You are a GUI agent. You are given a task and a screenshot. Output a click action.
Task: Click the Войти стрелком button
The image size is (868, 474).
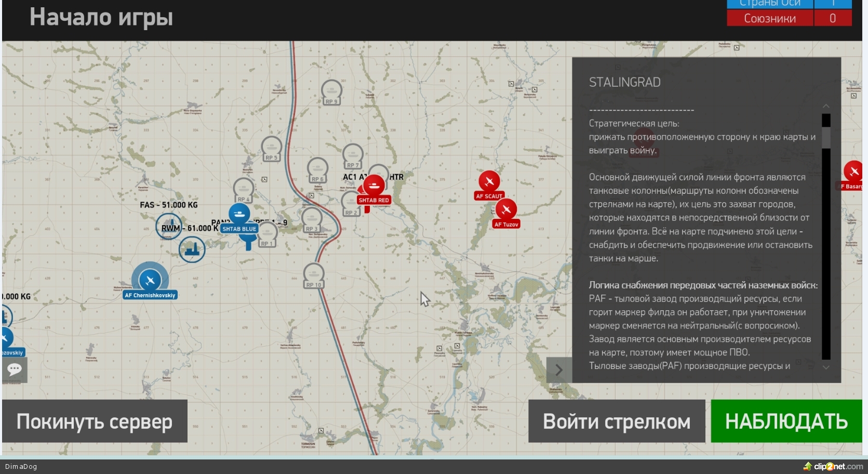[617, 422]
